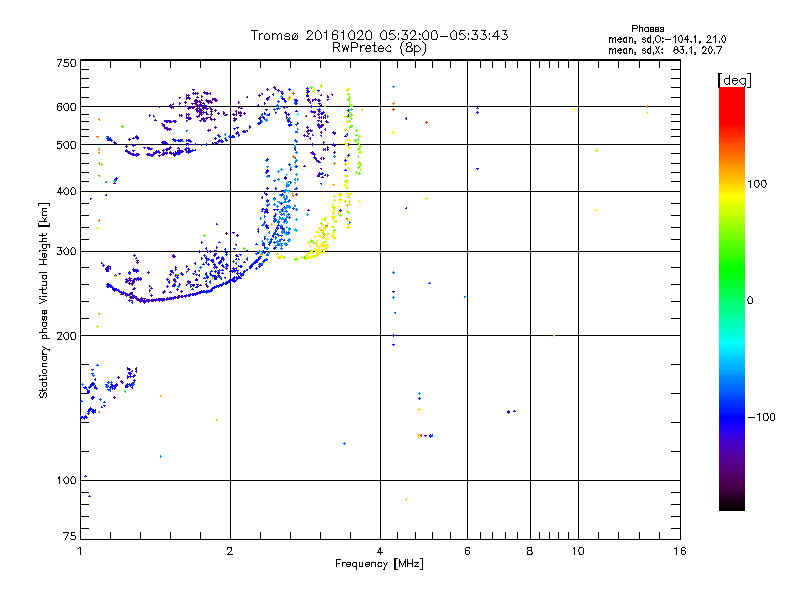Click the '750' y-axis tick label

point(66,63)
